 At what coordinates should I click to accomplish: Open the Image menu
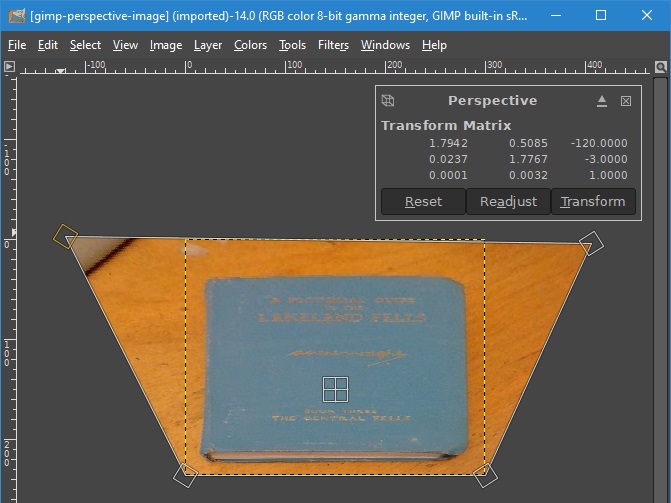pos(166,45)
